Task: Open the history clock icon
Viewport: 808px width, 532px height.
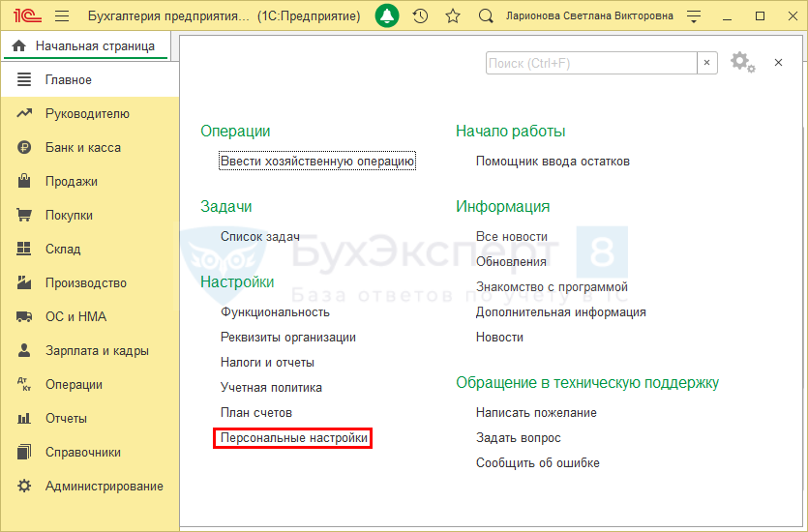Action: coord(419,16)
